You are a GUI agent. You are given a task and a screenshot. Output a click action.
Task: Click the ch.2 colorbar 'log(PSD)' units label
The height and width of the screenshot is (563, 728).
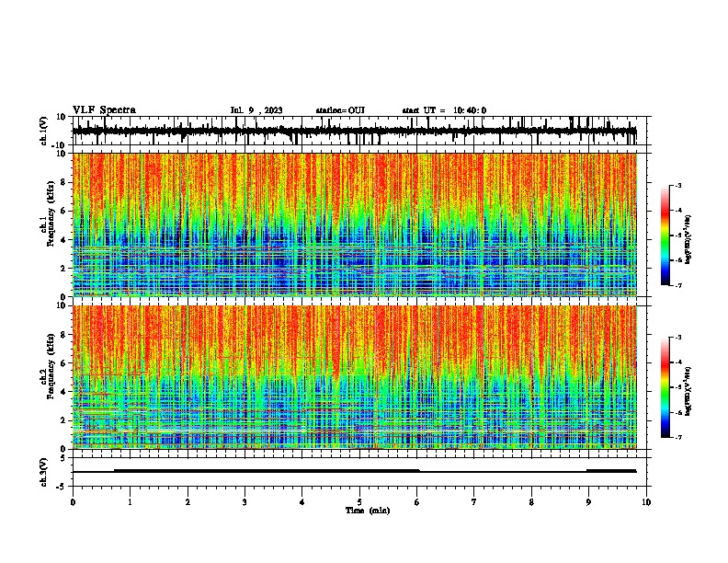[688, 391]
